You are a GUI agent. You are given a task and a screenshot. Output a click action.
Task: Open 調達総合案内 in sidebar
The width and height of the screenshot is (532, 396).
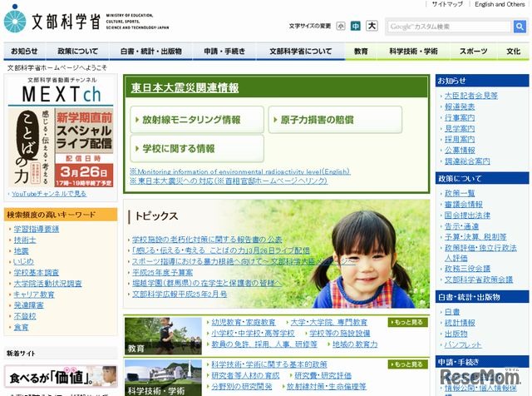467,161
